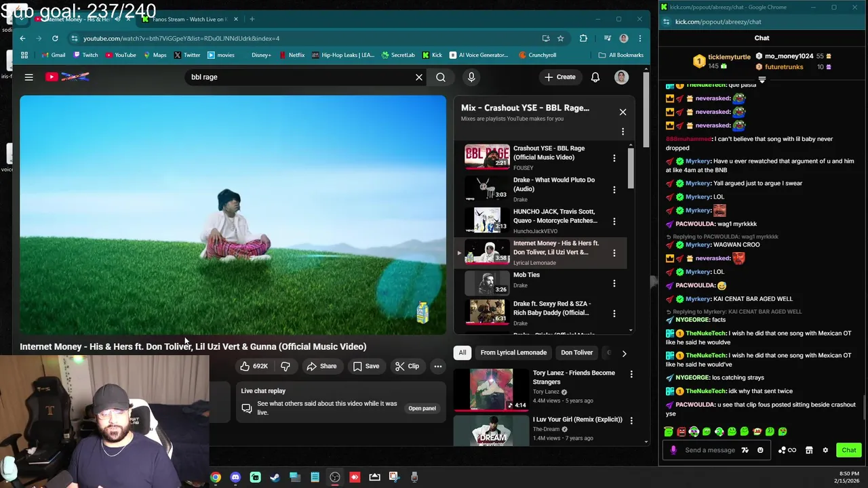Click the YouTube address bar URL

[181, 39]
